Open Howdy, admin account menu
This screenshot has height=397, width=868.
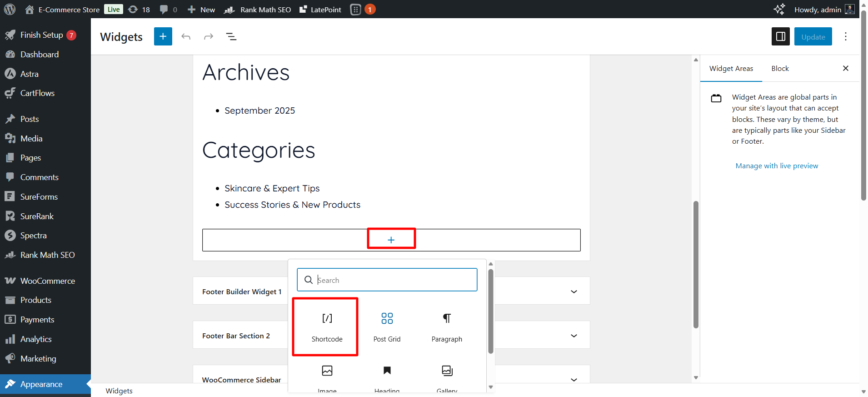coord(824,10)
